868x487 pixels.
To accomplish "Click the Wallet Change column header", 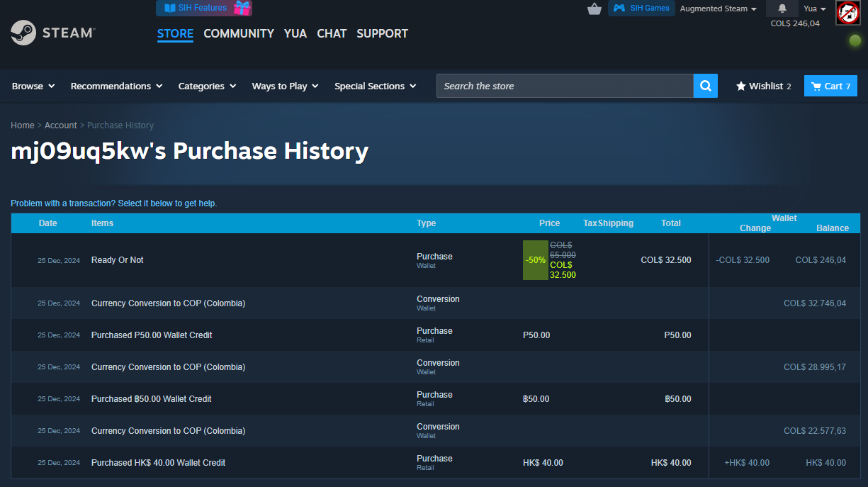I will point(755,228).
